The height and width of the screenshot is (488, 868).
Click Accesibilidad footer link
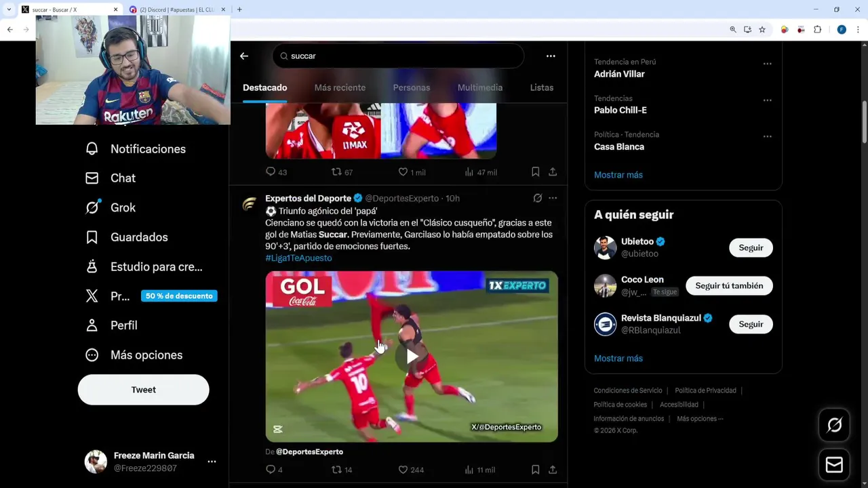(x=679, y=405)
